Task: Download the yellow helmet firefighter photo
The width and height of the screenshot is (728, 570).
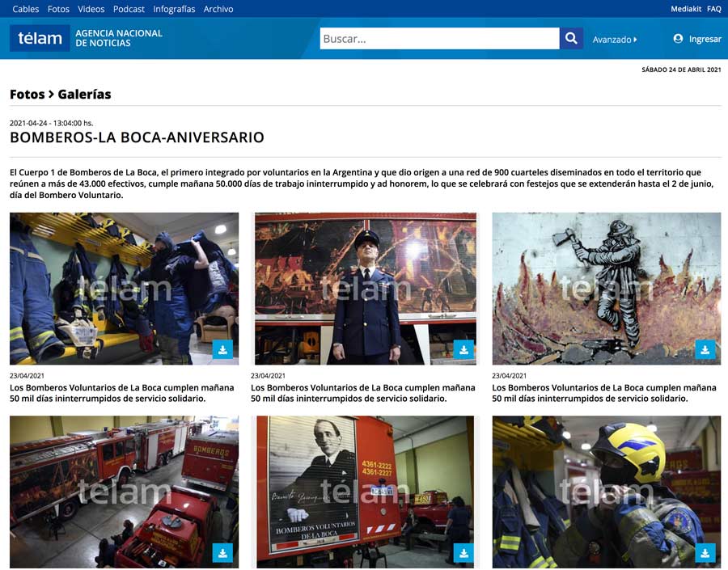Action: coord(705,553)
